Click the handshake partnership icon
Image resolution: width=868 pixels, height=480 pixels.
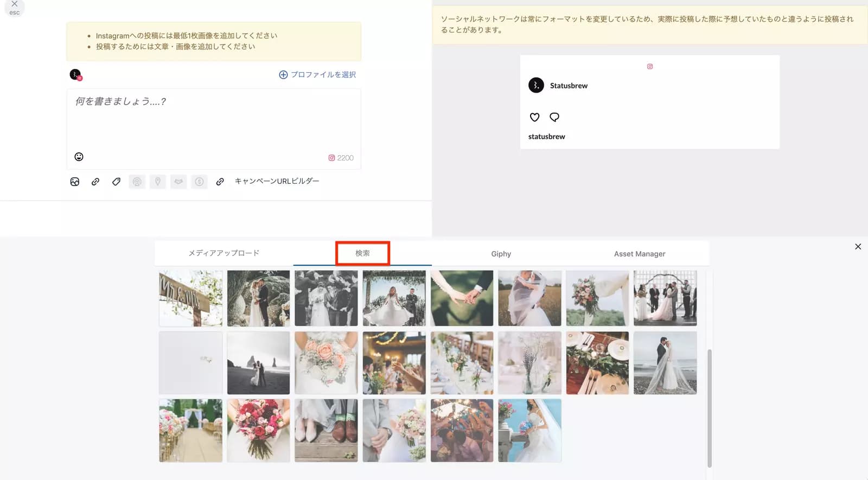[178, 182]
